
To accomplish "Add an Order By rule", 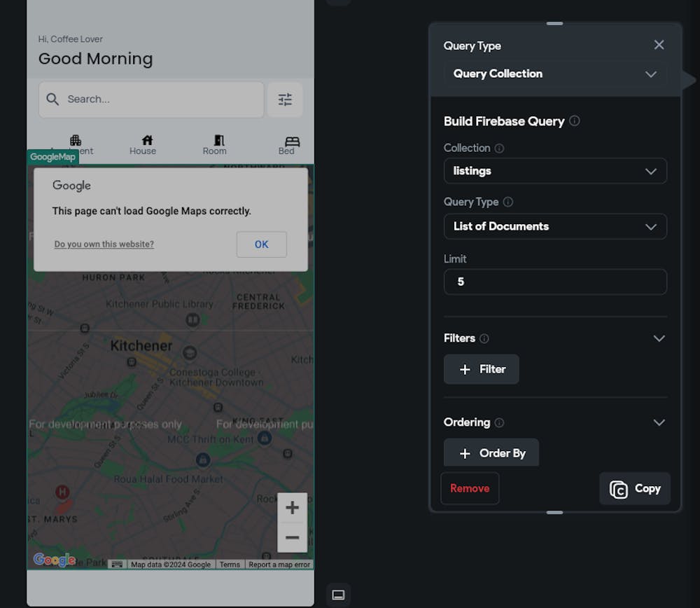I will tap(491, 453).
